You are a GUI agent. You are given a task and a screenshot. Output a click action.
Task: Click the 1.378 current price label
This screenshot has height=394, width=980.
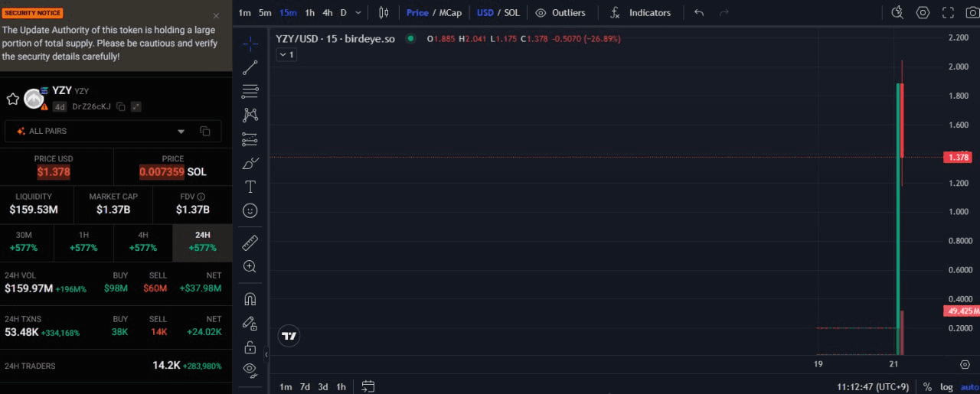pos(959,157)
